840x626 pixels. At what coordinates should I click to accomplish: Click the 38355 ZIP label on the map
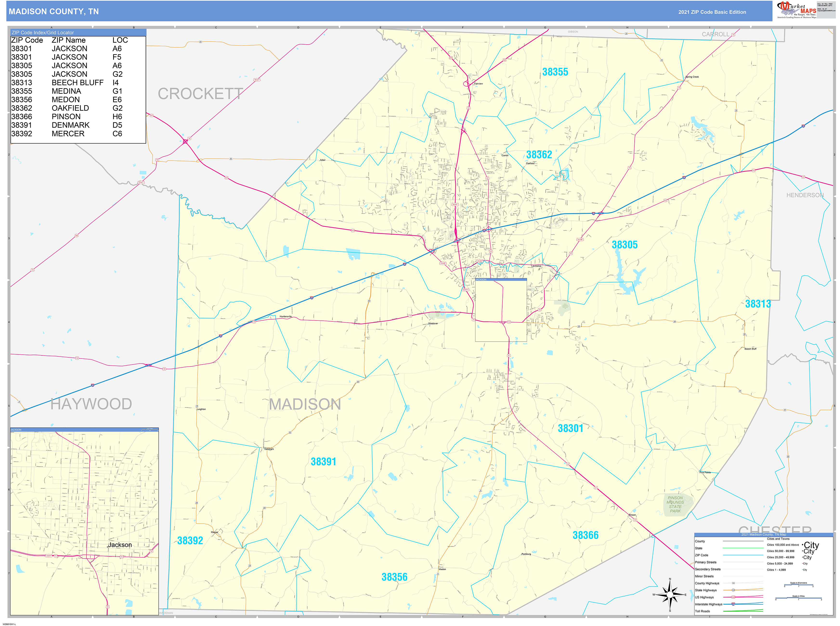point(555,72)
